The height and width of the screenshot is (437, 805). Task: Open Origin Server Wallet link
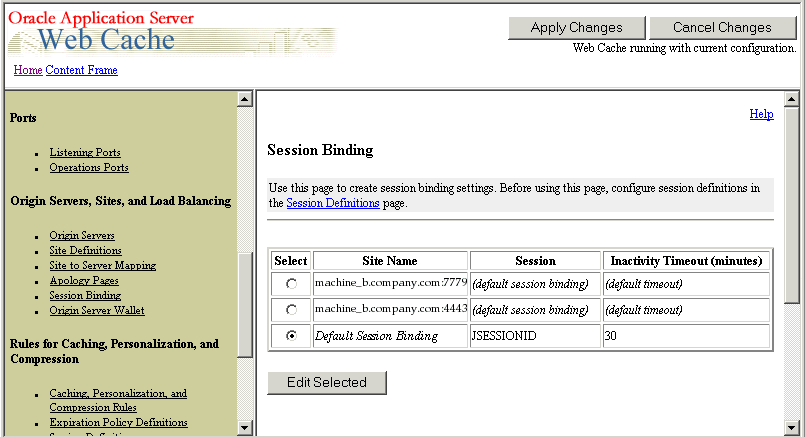97,310
